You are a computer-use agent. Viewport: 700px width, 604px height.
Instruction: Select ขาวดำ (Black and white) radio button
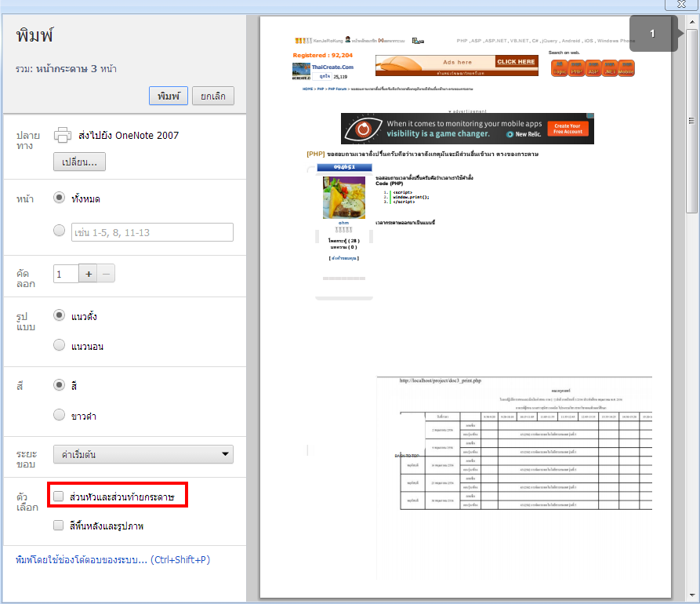[x=59, y=415]
